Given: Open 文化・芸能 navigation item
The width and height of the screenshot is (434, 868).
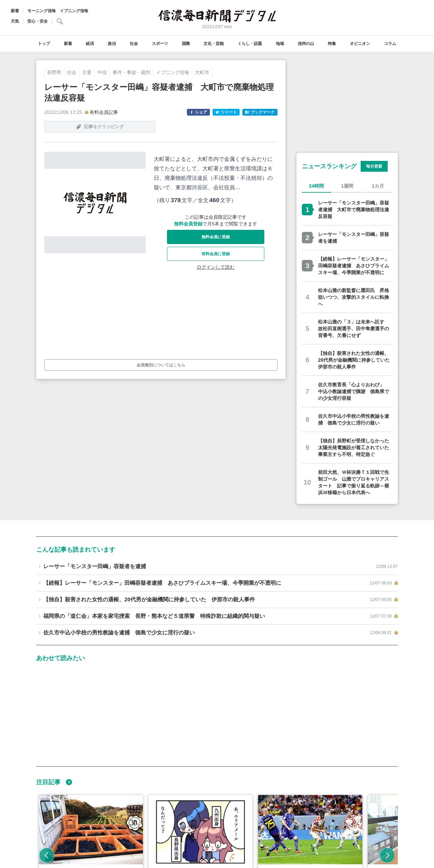Looking at the screenshot, I should click(x=214, y=44).
